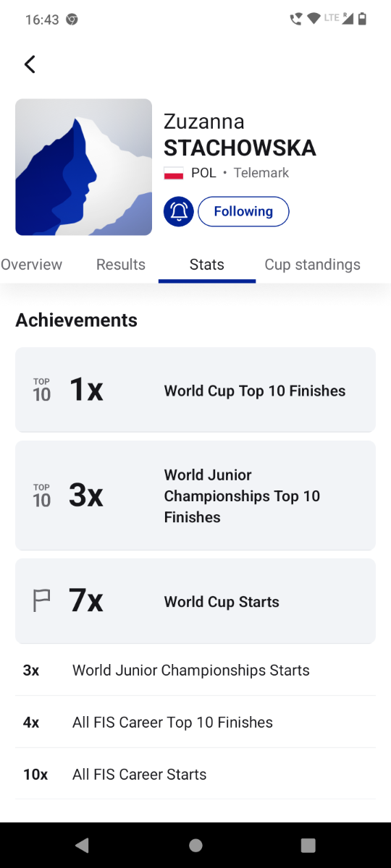Select the Stats tab

207,265
